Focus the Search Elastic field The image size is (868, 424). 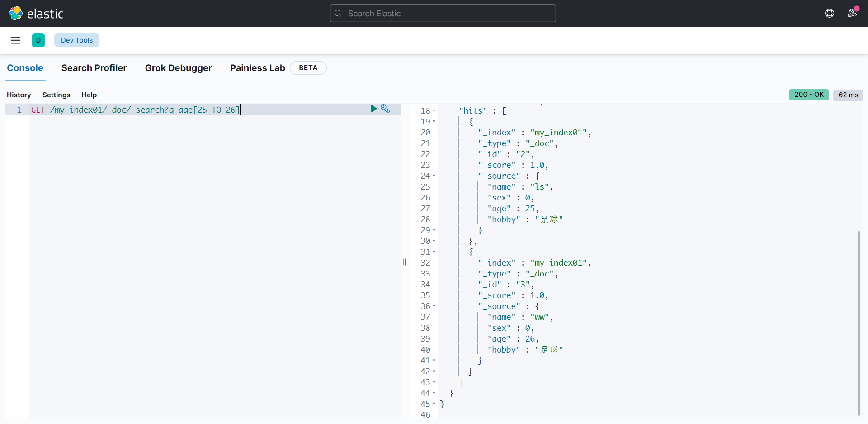click(443, 13)
